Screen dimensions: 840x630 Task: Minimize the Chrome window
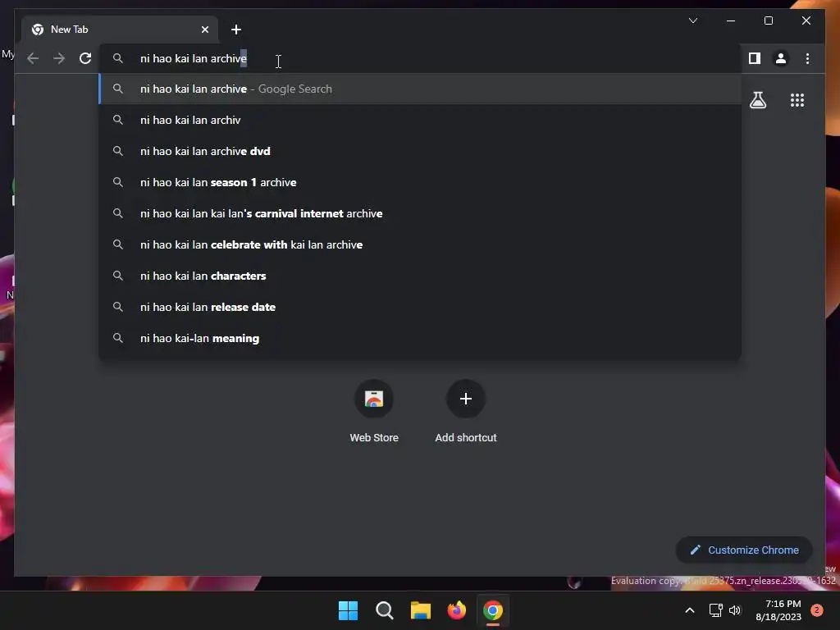tap(731, 21)
